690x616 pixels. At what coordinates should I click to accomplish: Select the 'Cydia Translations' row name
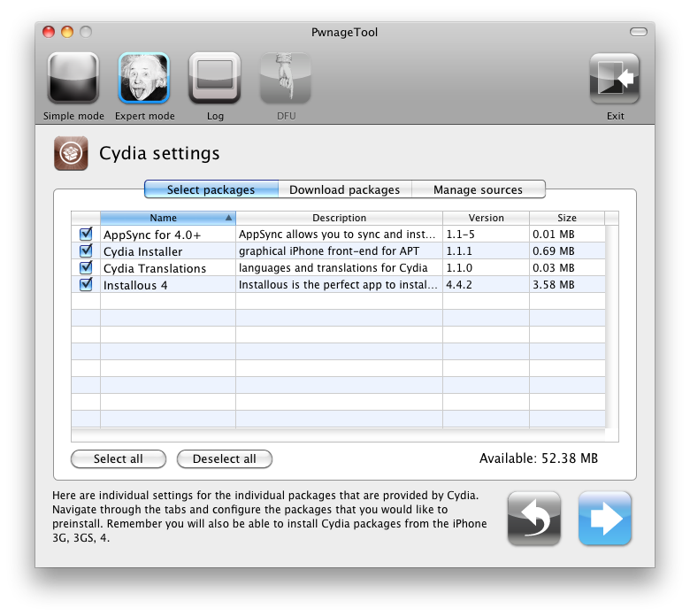155,268
